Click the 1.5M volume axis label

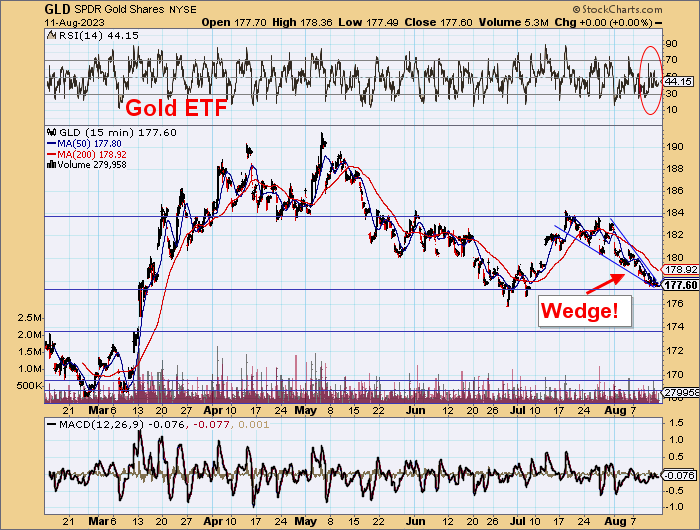(30, 352)
